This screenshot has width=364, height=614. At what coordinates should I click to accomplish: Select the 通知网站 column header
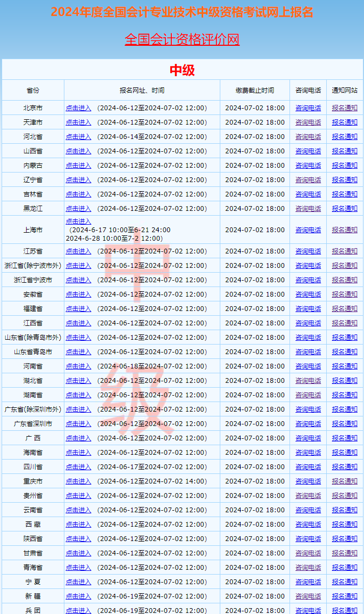[x=344, y=91]
